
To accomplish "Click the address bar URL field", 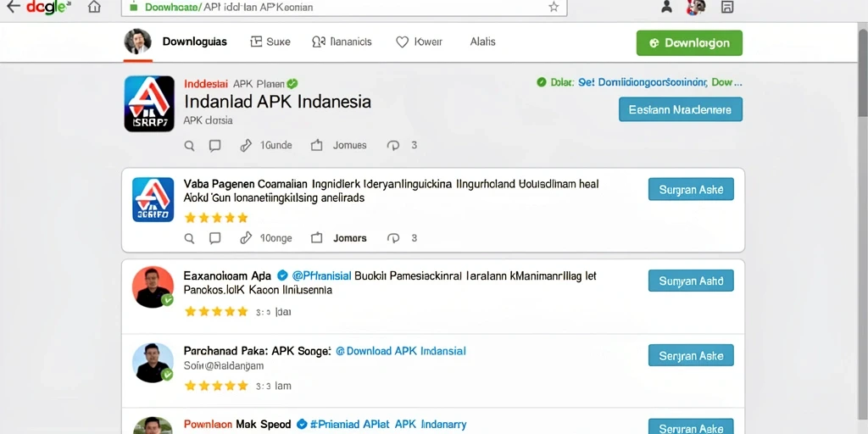I will tap(344, 7).
